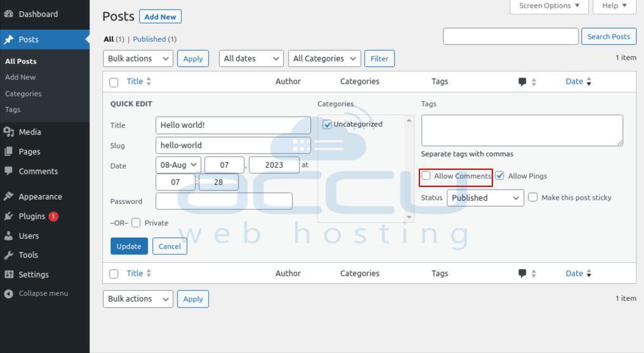This screenshot has width=644, height=353.
Task: Open the top Bulk actions dropdown
Action: click(x=138, y=58)
